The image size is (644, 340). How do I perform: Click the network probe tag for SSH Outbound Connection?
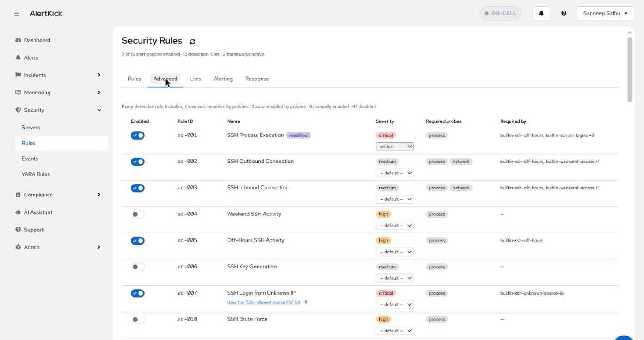[461, 162]
